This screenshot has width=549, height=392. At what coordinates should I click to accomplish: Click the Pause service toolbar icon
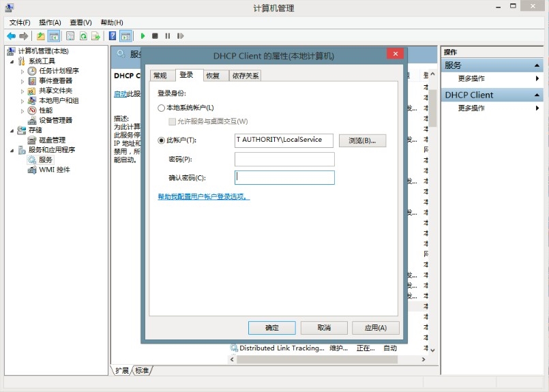(x=168, y=35)
